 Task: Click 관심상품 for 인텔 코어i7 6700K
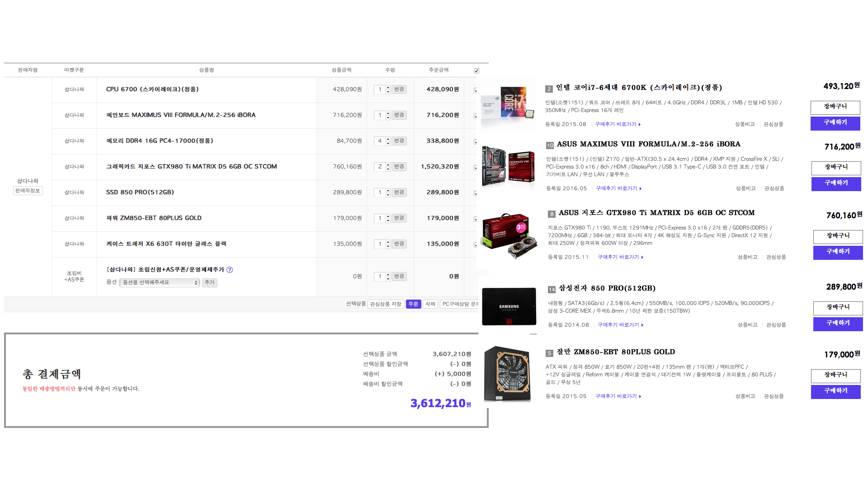pos(773,124)
